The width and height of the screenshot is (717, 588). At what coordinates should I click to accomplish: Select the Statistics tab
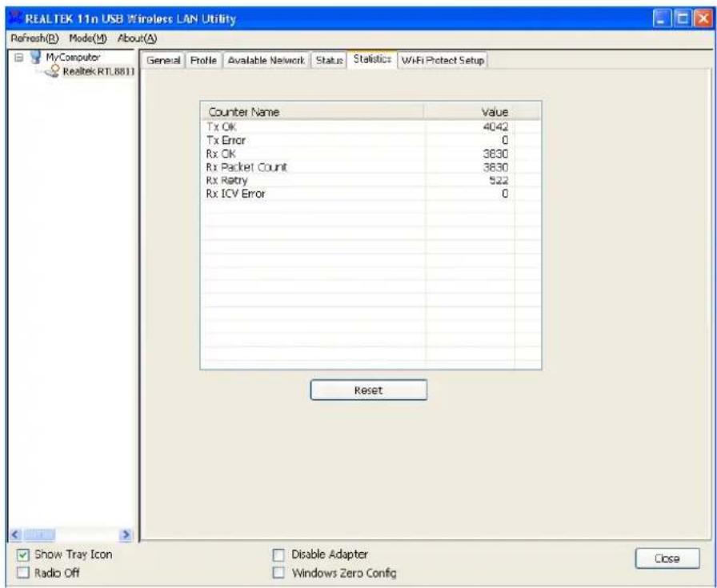372,59
